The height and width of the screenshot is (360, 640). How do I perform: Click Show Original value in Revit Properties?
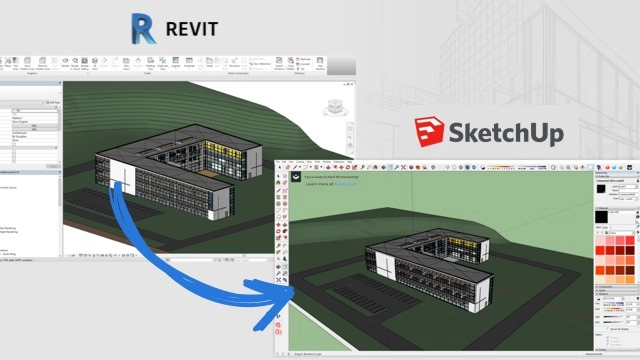pyautogui.click(x=20, y=122)
